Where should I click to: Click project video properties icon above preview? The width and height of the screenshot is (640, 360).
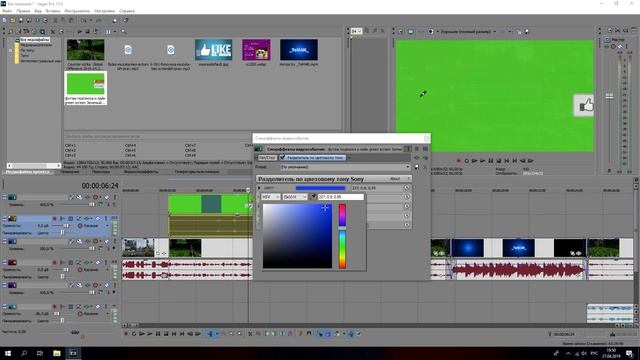pyautogui.click(x=401, y=31)
